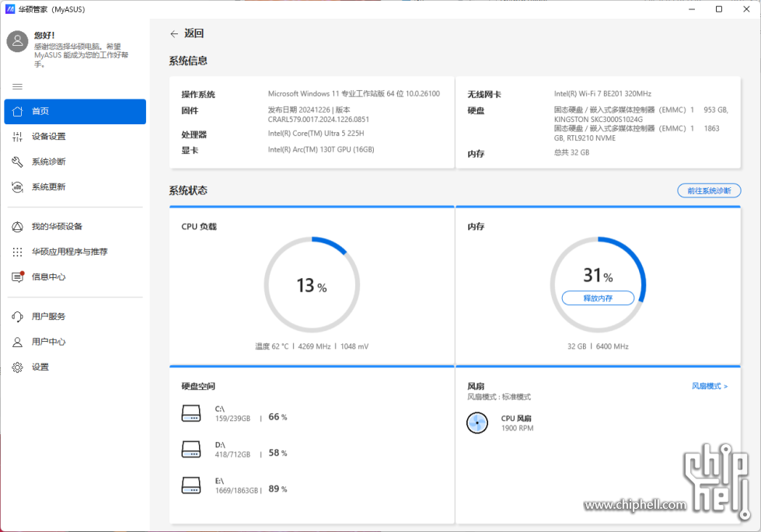Click the 释放内存 button
The image size is (761, 532).
[598, 298]
